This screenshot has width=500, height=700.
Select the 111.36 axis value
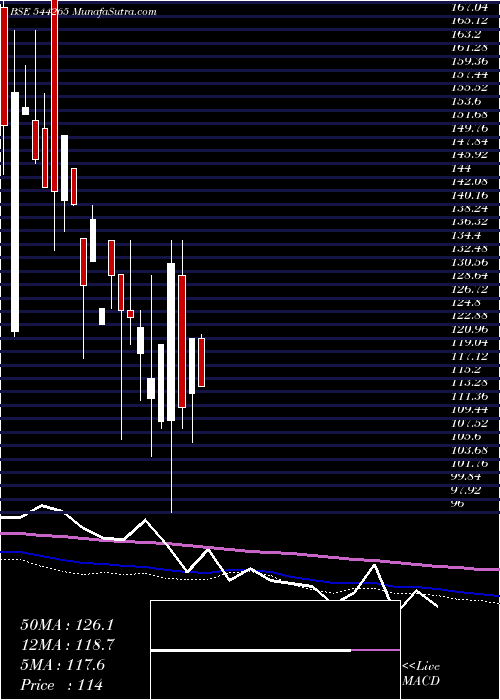(x=470, y=396)
